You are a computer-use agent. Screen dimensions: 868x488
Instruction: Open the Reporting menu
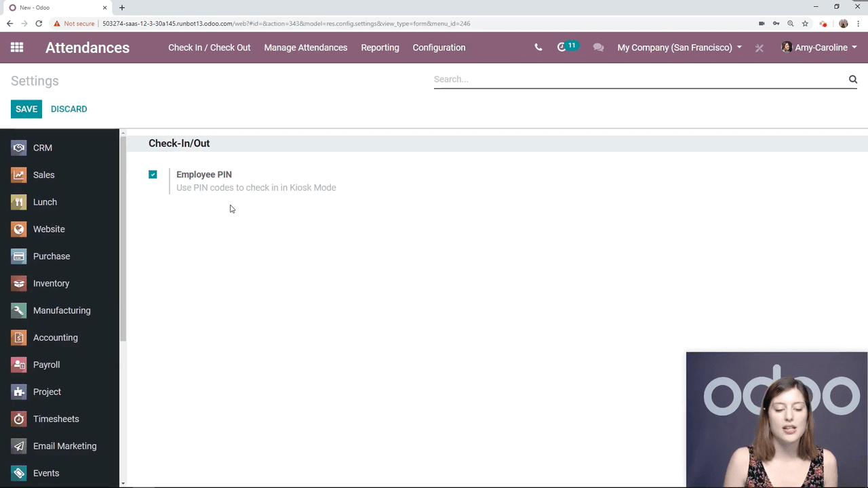click(380, 47)
